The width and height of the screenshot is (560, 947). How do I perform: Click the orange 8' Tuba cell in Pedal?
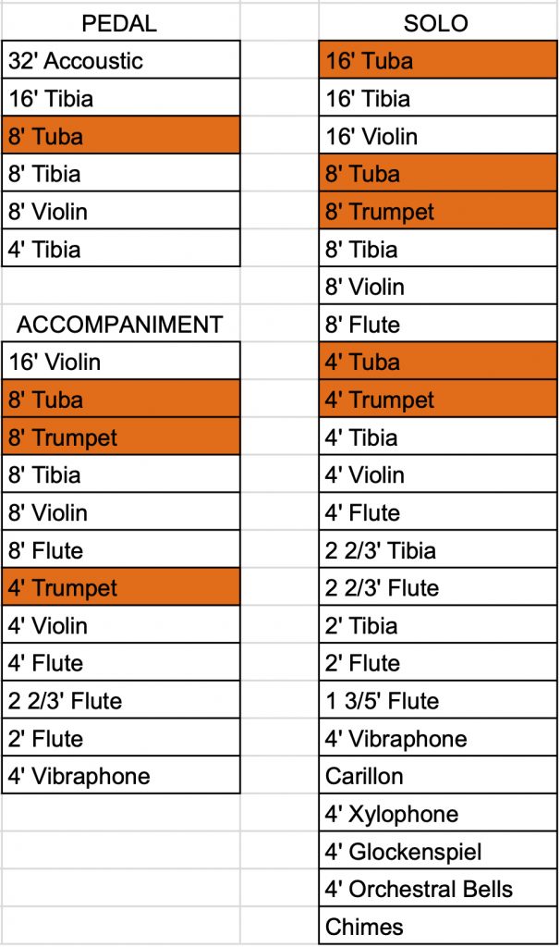(120, 137)
